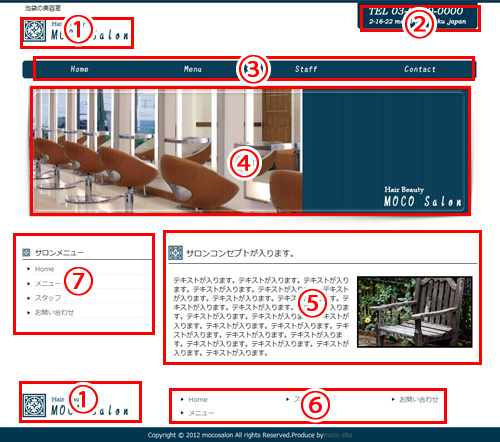This screenshot has width=500, height=442.
Task: Go to Staff in the navigation bar
Action: coord(306,69)
